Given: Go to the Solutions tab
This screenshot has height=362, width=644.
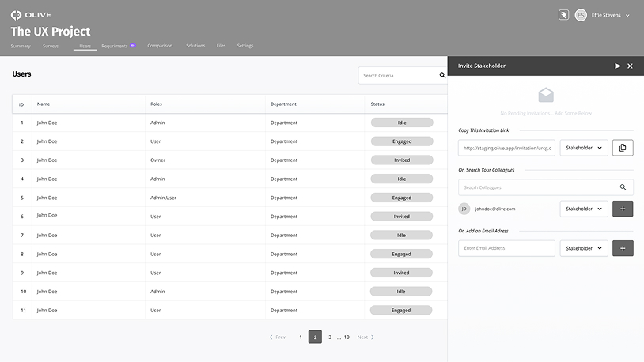Looking at the screenshot, I should click(195, 46).
